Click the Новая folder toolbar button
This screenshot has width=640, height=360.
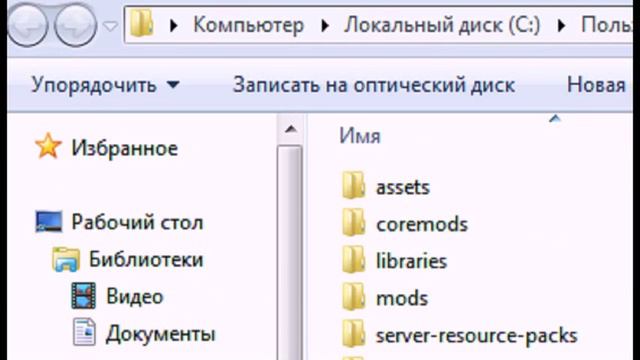596,85
